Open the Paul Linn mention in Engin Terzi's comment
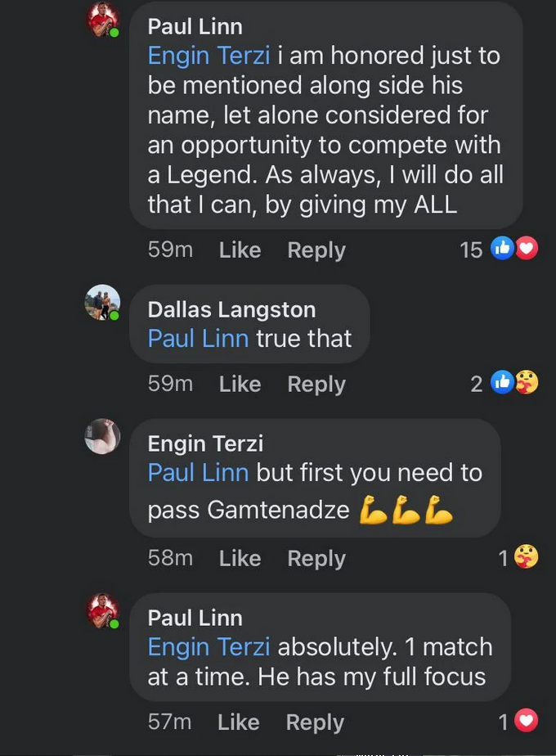Image resolution: width=556 pixels, height=756 pixels. [198, 472]
